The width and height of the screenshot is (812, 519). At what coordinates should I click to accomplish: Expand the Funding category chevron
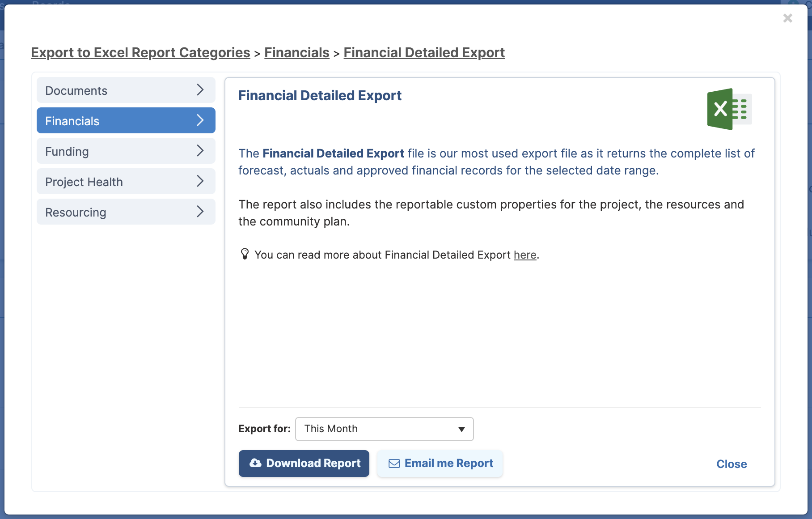(x=200, y=151)
